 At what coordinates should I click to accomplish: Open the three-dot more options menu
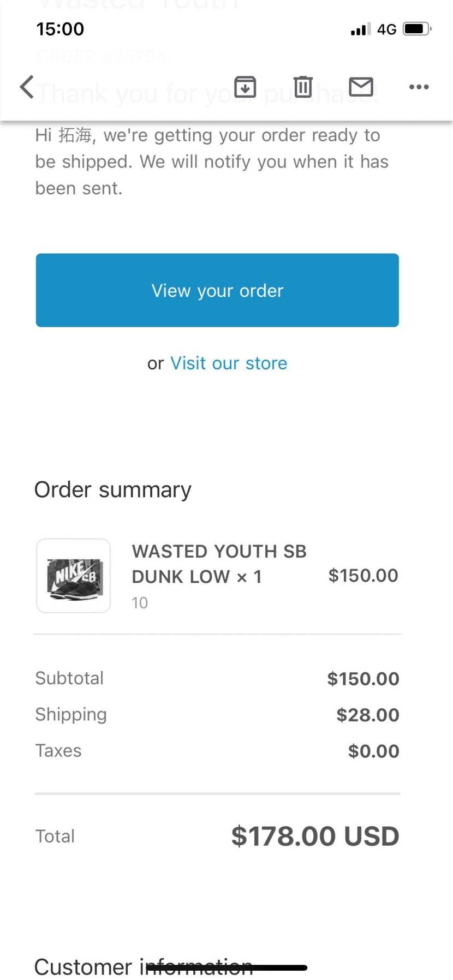point(419,87)
